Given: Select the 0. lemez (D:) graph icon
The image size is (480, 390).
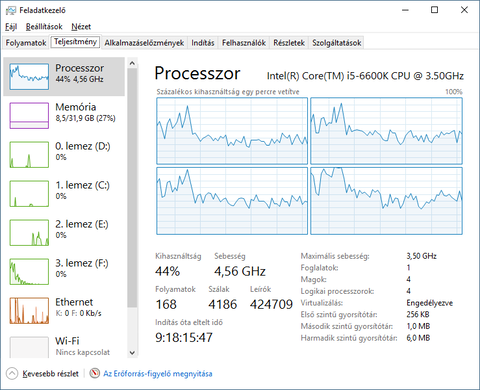Looking at the screenshot, I should click(29, 155).
